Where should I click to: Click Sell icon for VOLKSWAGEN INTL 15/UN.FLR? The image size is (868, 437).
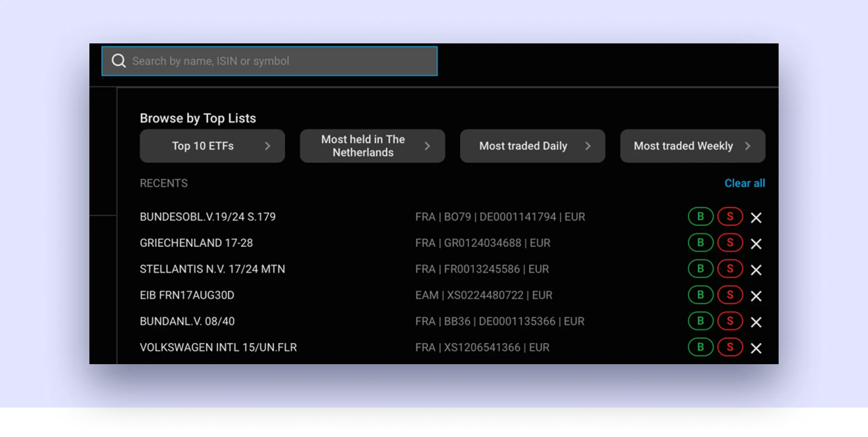730,348
